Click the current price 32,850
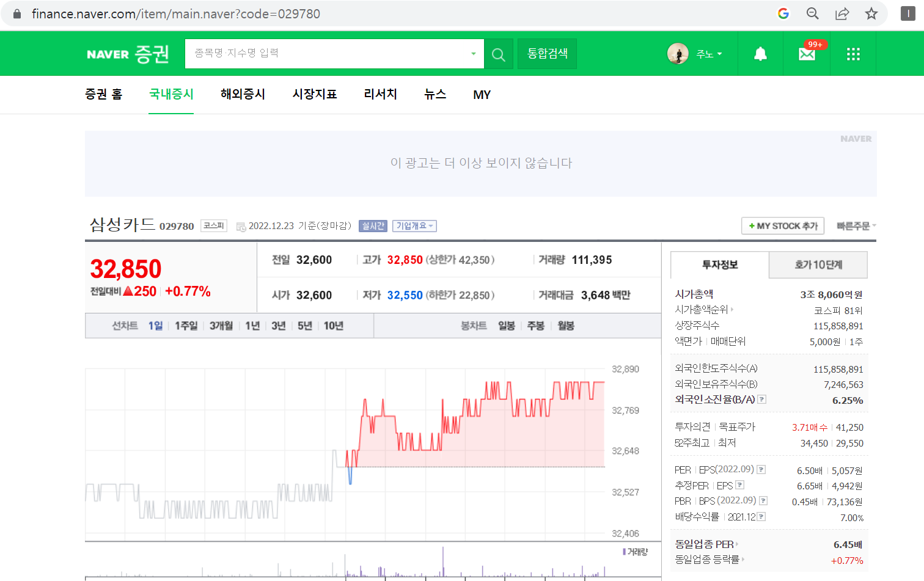924x581 pixels. point(126,269)
